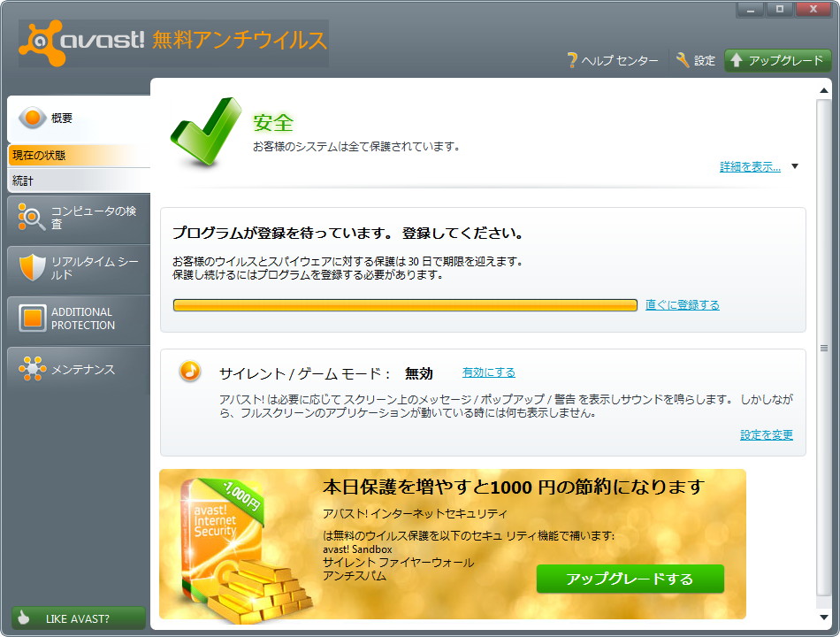The width and height of the screenshot is (840, 637).
Task: Open 設定を変更 settings link
Action: pyautogui.click(x=765, y=434)
